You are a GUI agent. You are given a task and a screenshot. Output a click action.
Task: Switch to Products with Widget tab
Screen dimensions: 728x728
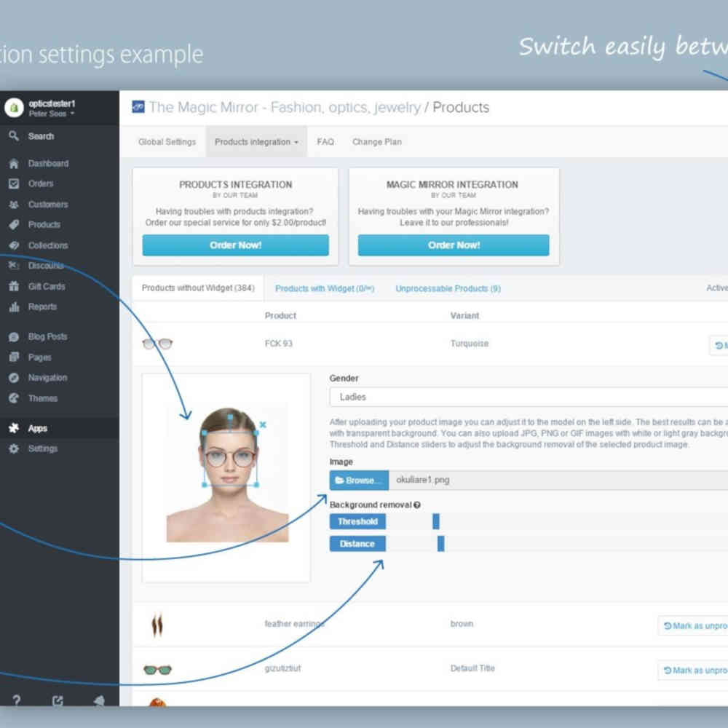pos(324,289)
